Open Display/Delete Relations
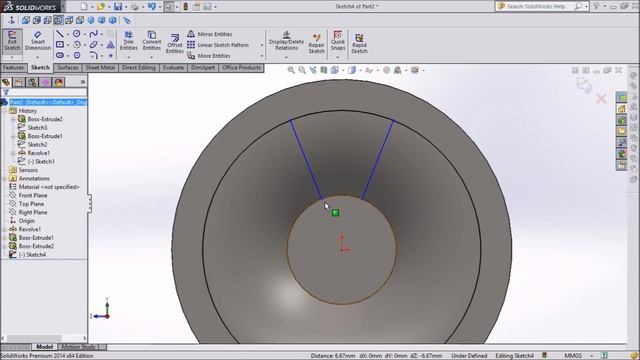 pos(286,41)
